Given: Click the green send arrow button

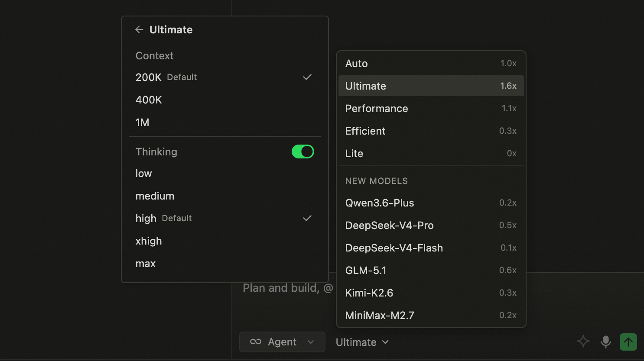Looking at the screenshot, I should click(x=628, y=342).
